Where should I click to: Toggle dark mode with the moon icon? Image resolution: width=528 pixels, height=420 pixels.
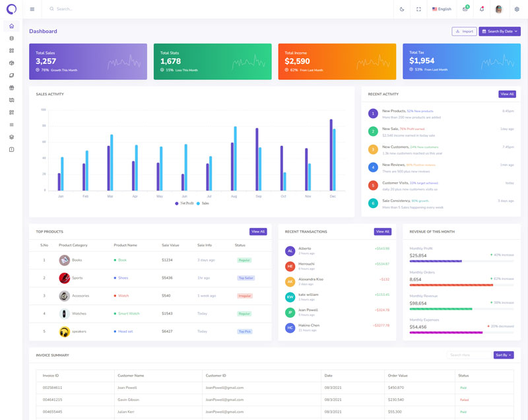[x=402, y=9]
